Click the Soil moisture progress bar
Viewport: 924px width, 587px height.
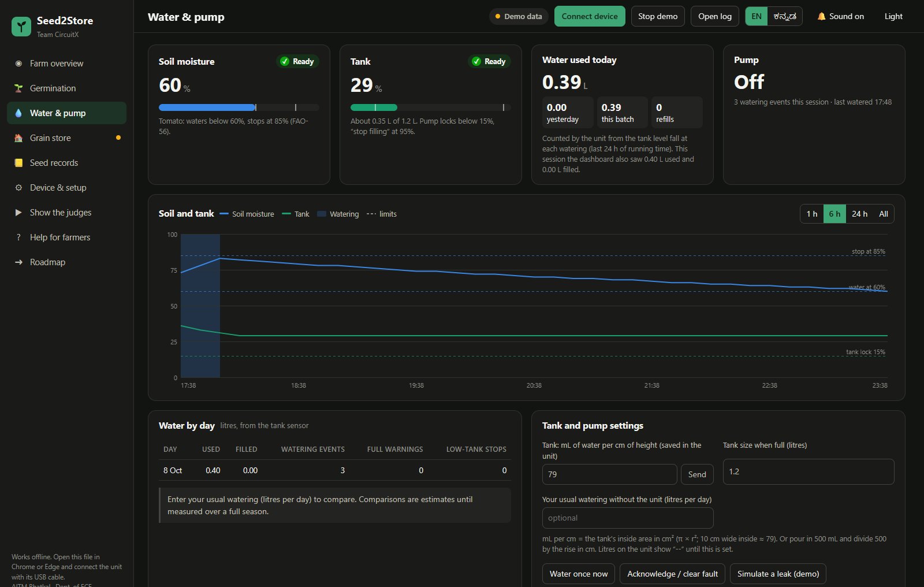[239, 107]
